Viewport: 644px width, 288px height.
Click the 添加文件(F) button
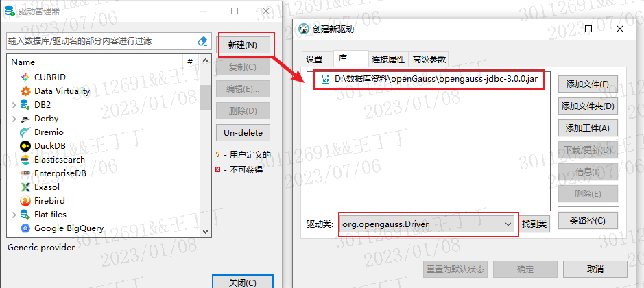pos(588,84)
